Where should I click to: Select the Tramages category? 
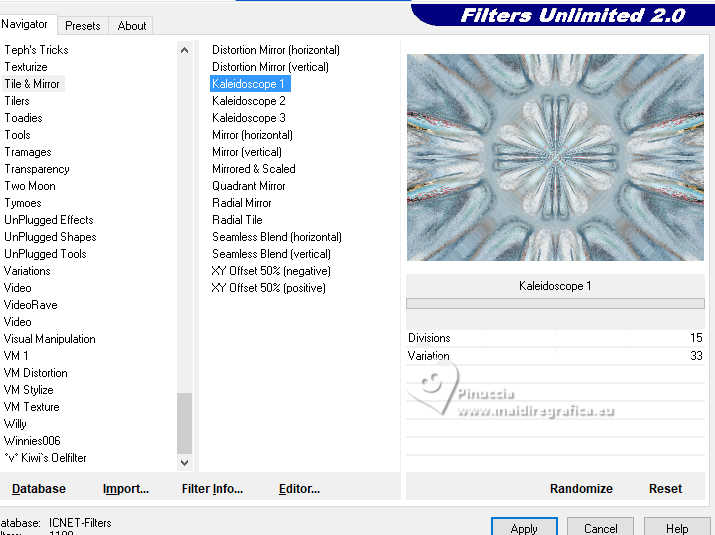28,152
